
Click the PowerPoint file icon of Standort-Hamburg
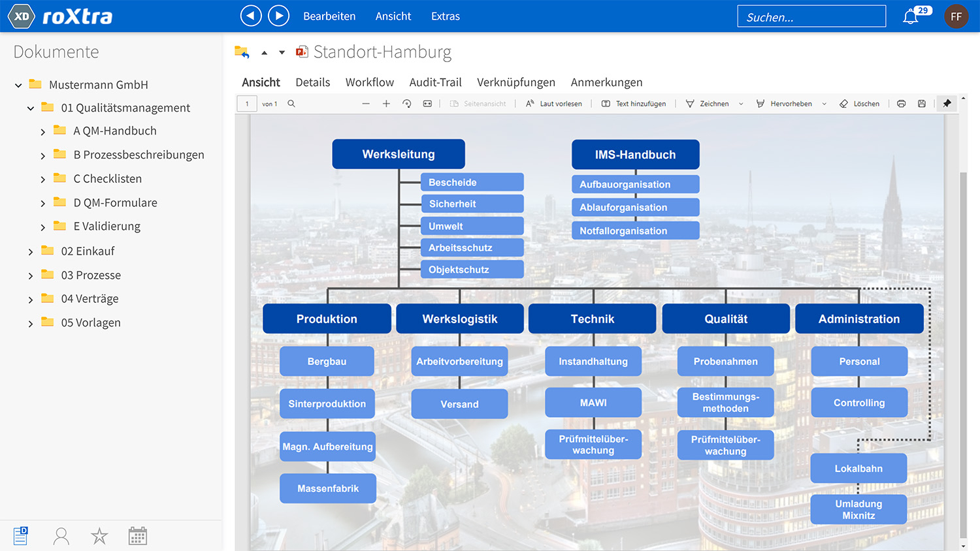[302, 52]
